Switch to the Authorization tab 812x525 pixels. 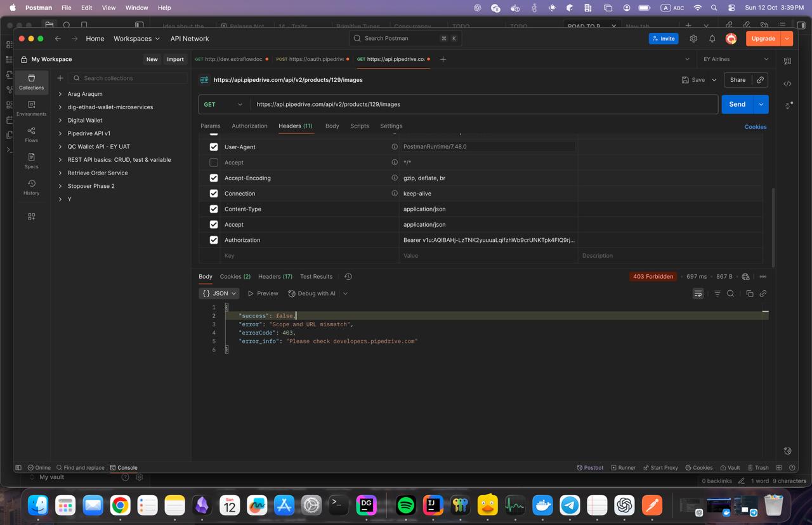249,126
